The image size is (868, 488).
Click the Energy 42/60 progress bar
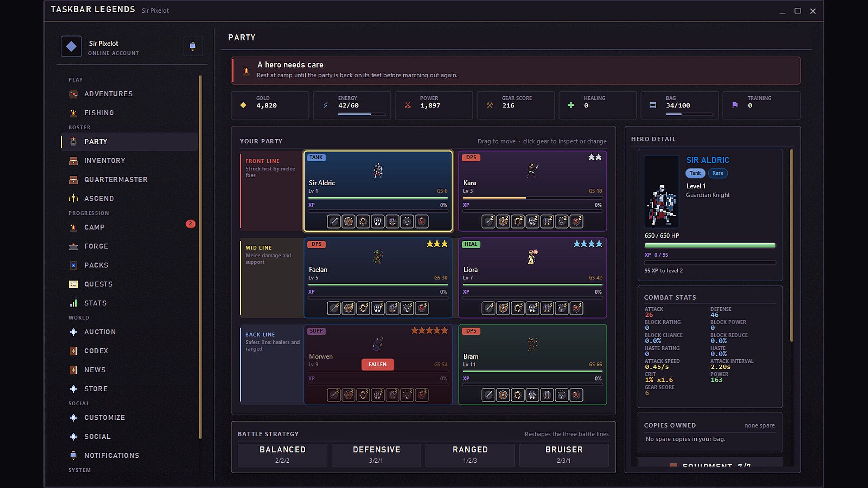click(x=362, y=114)
